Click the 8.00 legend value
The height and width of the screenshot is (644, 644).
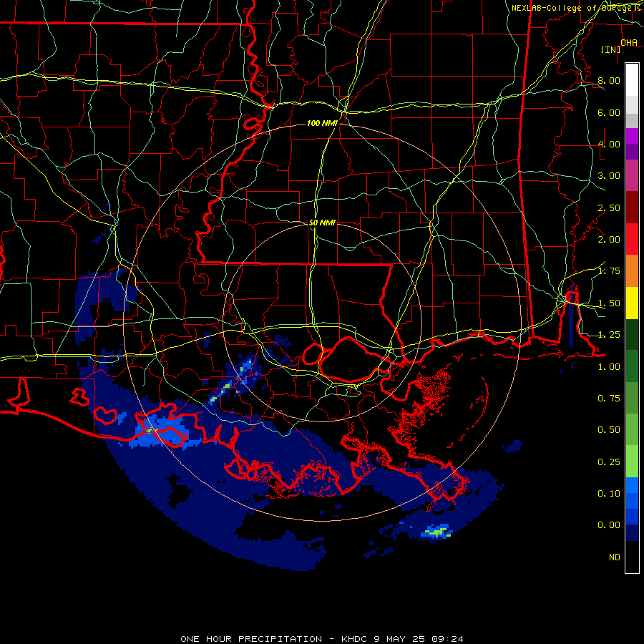[608, 80]
